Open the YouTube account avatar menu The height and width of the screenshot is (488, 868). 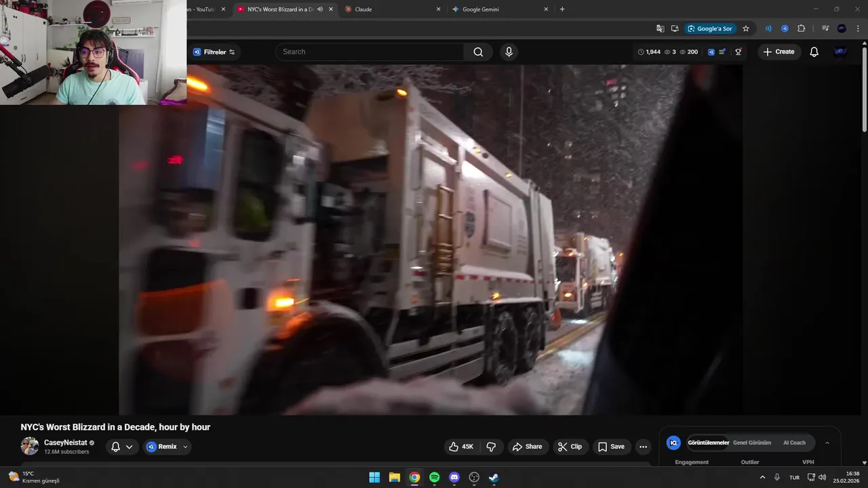[x=840, y=52]
